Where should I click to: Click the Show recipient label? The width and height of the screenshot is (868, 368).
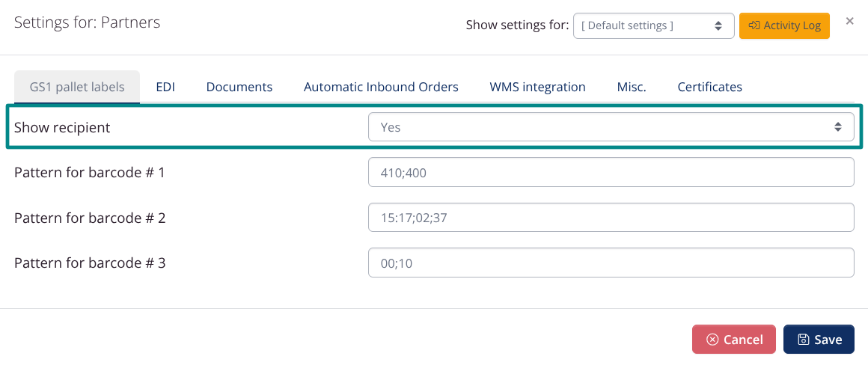62,128
